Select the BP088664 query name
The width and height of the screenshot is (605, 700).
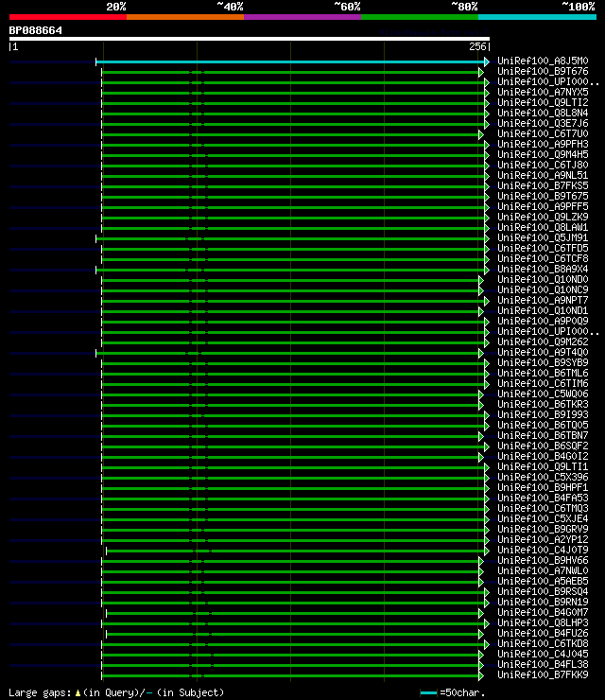pyautogui.click(x=36, y=31)
